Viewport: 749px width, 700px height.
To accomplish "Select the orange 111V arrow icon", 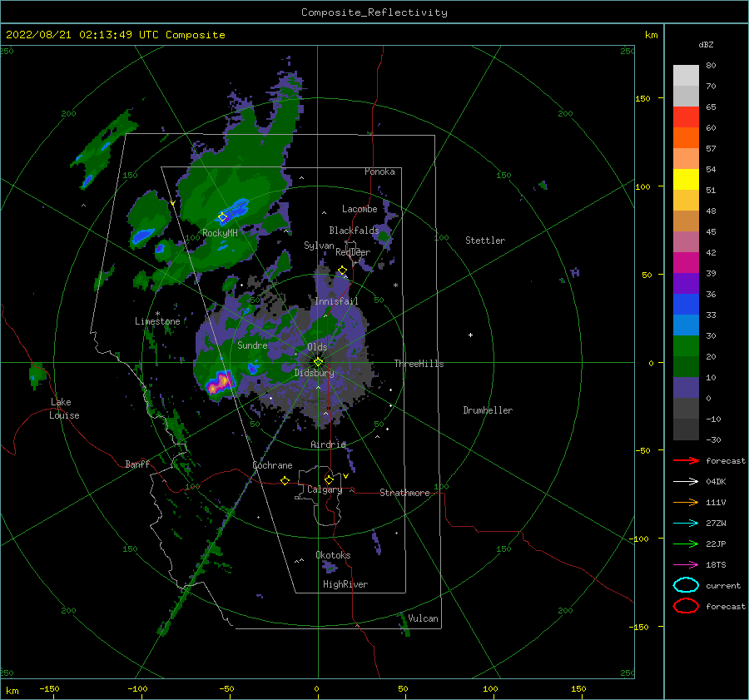I will [686, 502].
